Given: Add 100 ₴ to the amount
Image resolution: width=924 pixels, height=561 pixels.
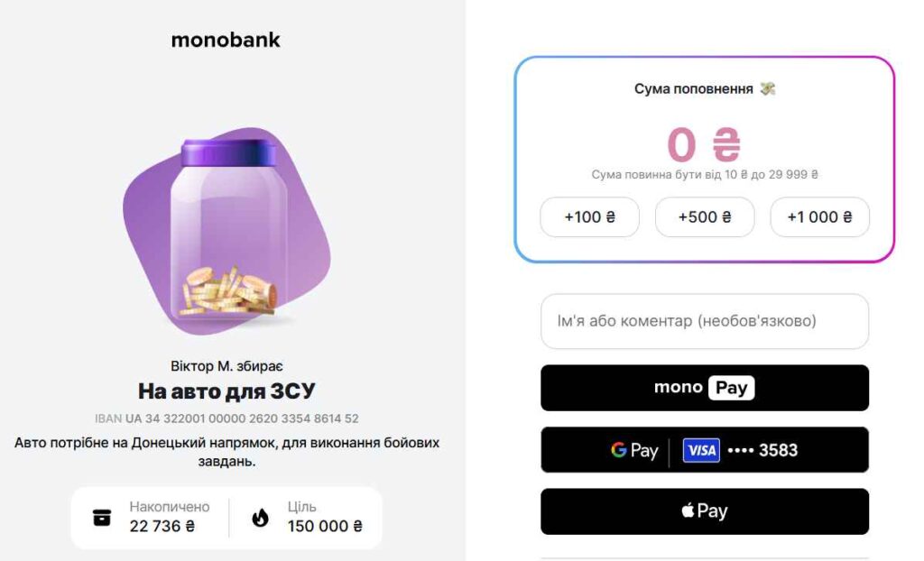Looking at the screenshot, I should coord(589,217).
